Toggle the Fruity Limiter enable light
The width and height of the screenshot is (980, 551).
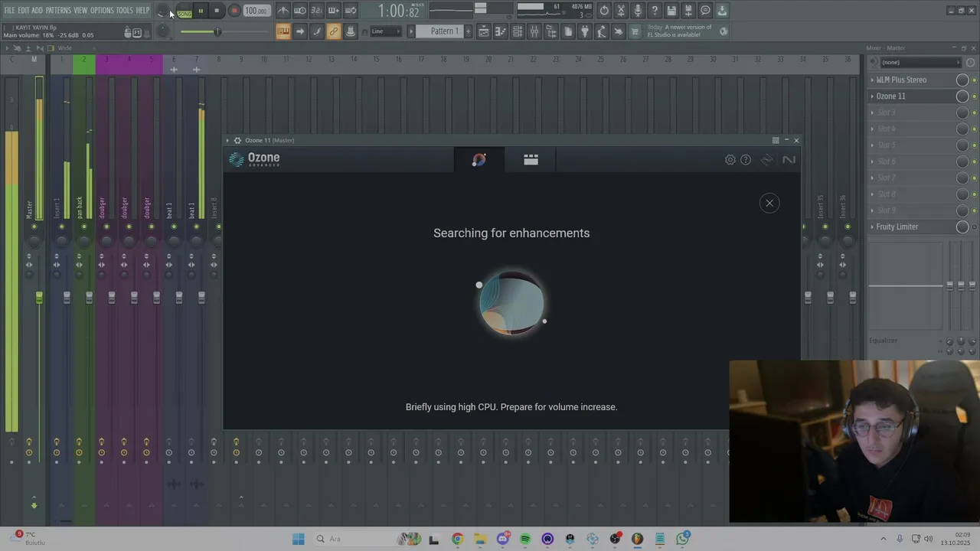pos(974,227)
